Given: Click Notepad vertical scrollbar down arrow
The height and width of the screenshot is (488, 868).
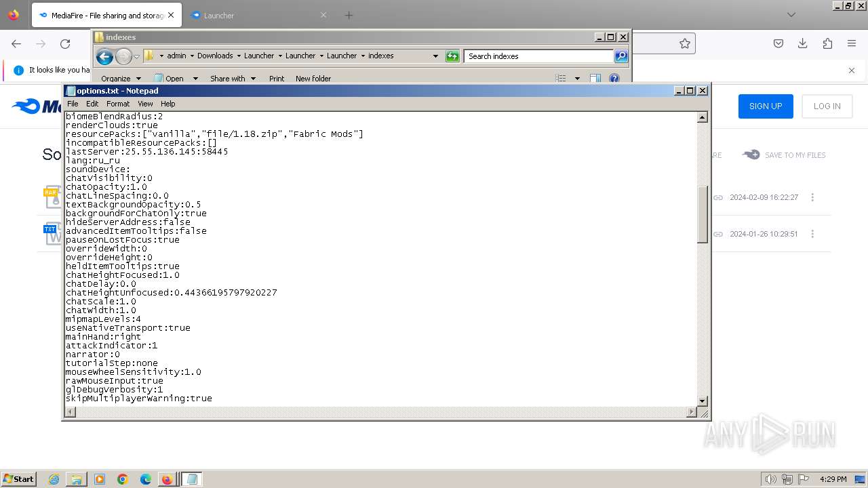Looking at the screenshot, I should pyautogui.click(x=703, y=401).
